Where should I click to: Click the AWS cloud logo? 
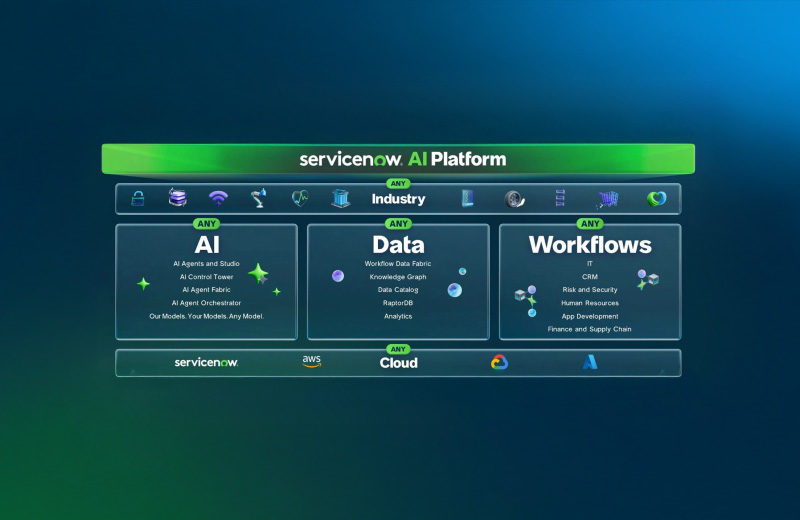coord(312,361)
